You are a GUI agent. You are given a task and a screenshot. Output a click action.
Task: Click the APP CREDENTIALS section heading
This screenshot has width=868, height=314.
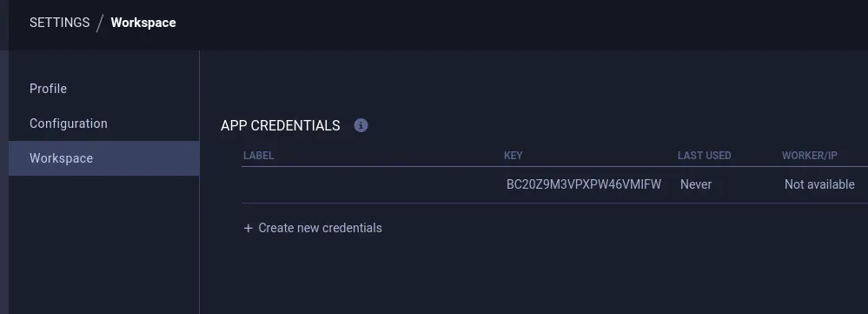[x=280, y=126]
